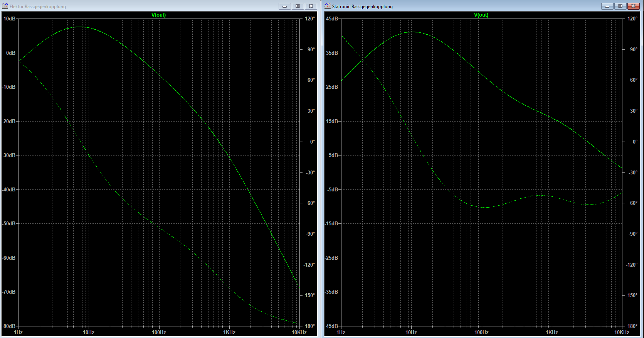644x338 pixels.
Task: Activate the Statronic Bassgegenkopplung title bar text
Action: pos(362,7)
